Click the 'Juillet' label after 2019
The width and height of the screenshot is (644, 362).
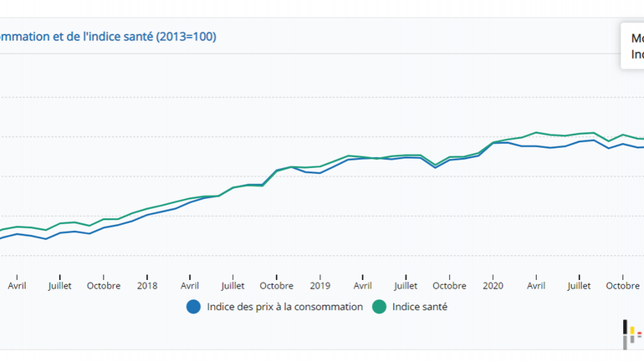click(x=406, y=285)
